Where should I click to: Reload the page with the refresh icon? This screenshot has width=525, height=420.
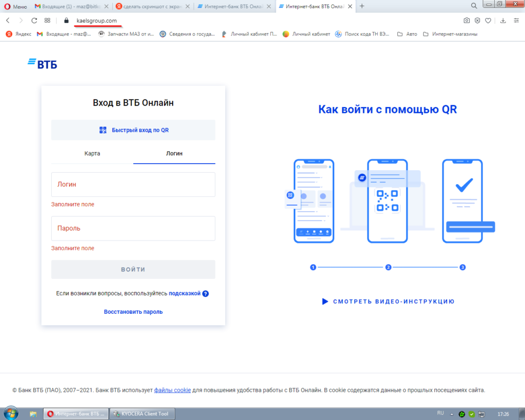click(x=34, y=21)
